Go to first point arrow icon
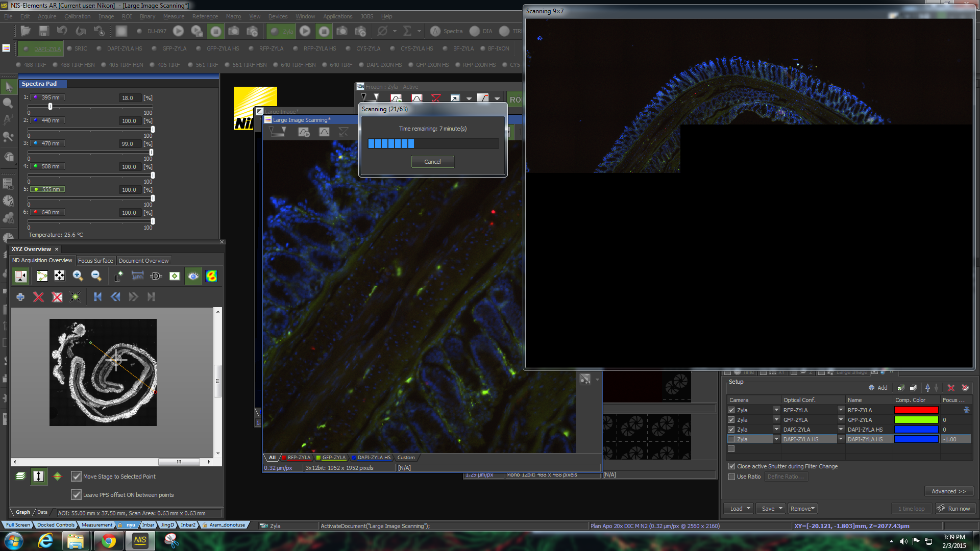This screenshot has width=980, height=551. [97, 297]
